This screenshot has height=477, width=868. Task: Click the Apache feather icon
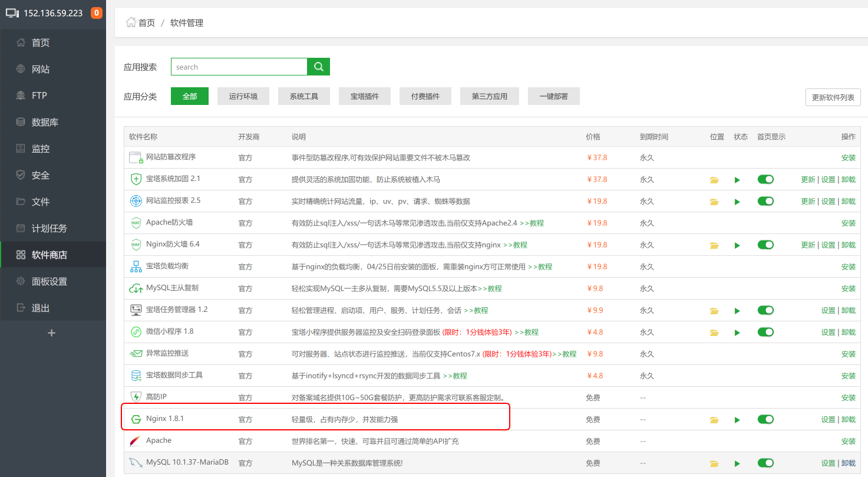pos(136,440)
